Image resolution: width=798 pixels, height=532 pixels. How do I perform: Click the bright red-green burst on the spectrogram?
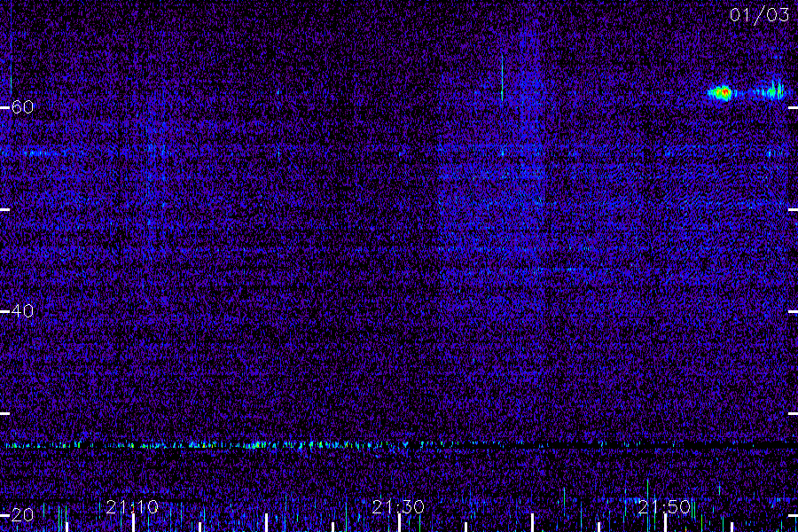point(720,92)
